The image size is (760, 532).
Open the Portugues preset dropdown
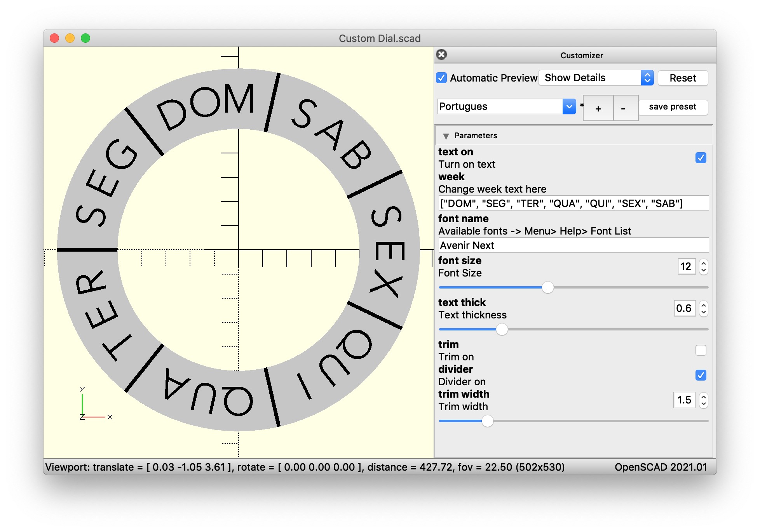506,106
